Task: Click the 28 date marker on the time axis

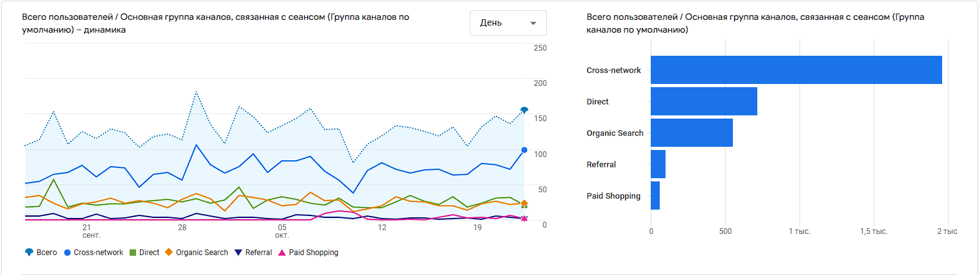Action: [182, 228]
